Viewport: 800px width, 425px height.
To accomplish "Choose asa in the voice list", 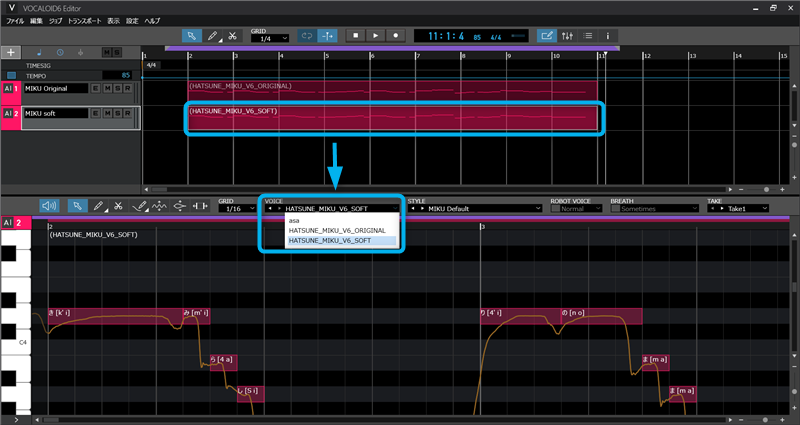I will point(341,221).
